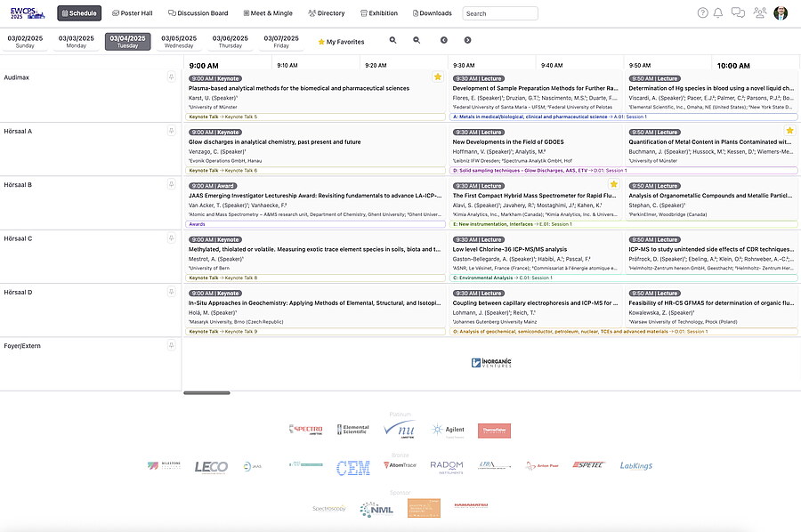
Task: Click the Nu Ametek sponsor logo
Action: (400, 430)
